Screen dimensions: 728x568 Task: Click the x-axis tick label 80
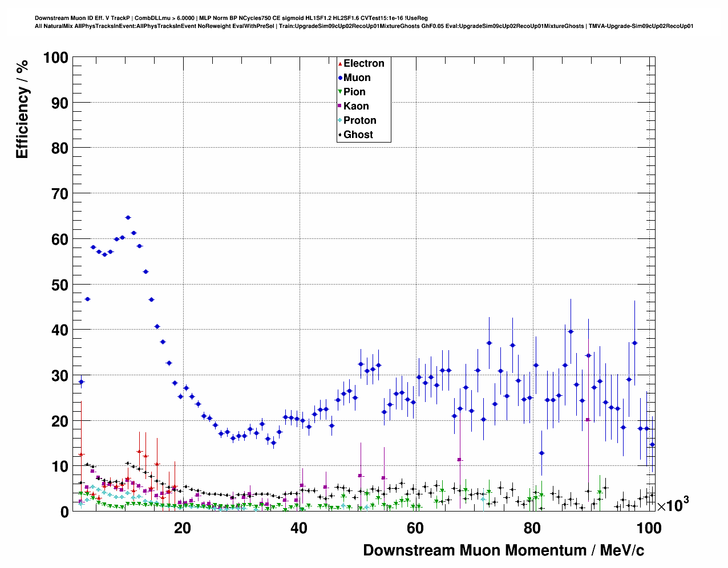(532, 528)
